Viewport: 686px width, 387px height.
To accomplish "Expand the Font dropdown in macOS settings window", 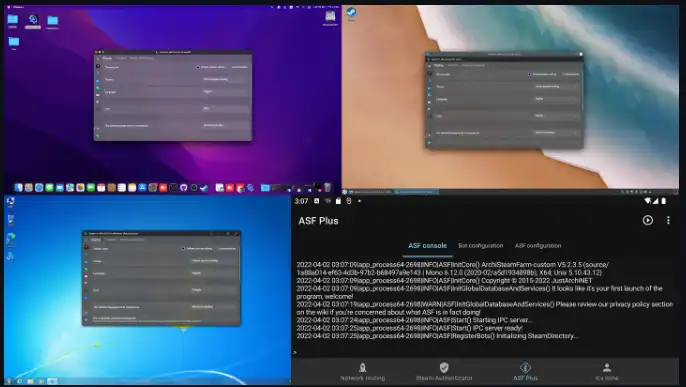I will [225, 108].
